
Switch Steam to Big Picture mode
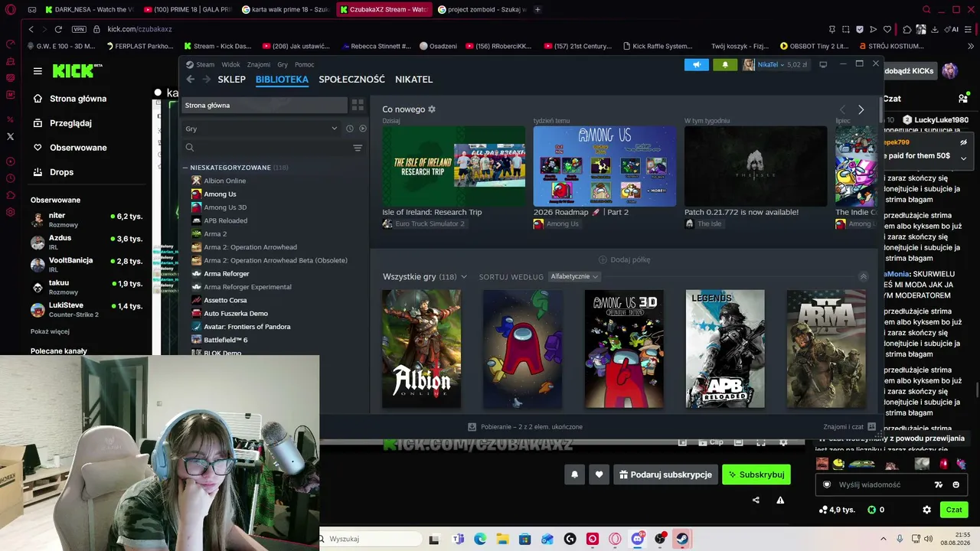(823, 64)
